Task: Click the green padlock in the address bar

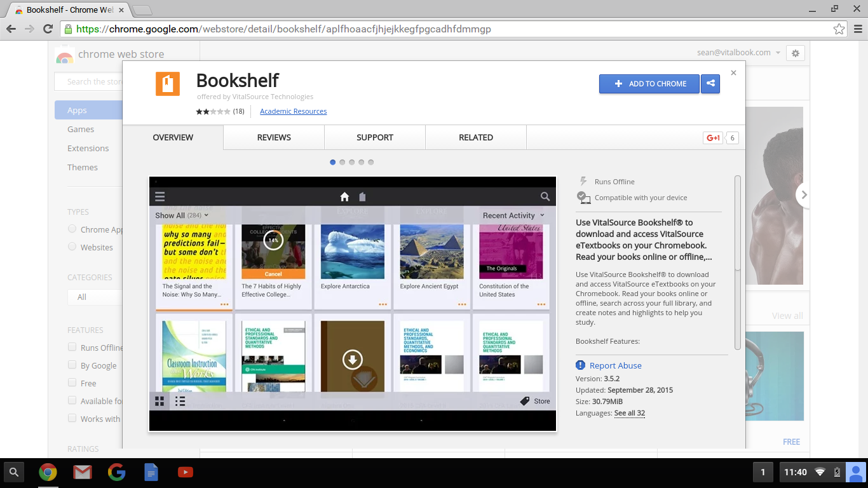Action: [68, 29]
